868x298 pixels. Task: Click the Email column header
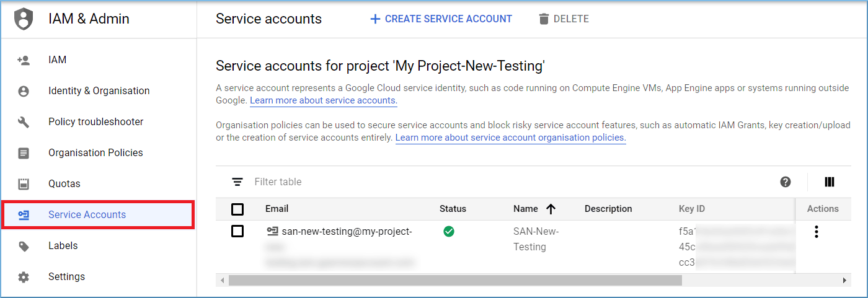(x=277, y=209)
